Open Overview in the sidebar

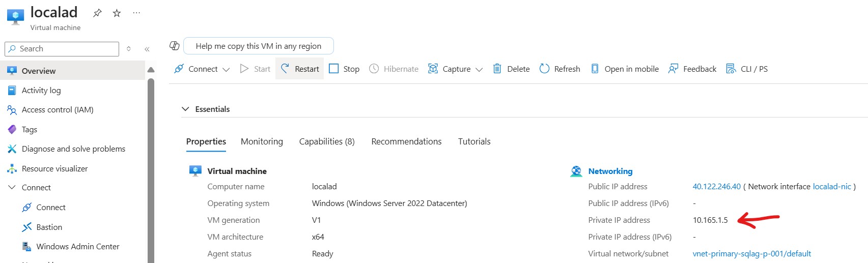click(x=72, y=71)
